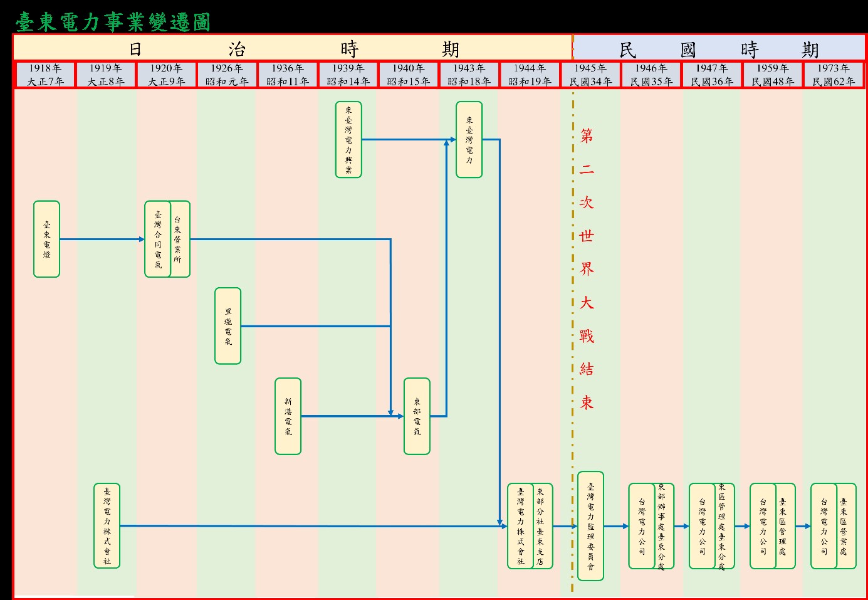
Task: Click 台灣電力公司 box beside 臺東區營業處
Action: click(x=824, y=525)
